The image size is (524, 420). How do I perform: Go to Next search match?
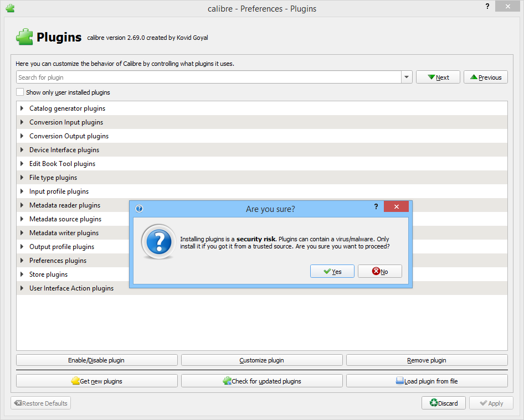tap(438, 77)
